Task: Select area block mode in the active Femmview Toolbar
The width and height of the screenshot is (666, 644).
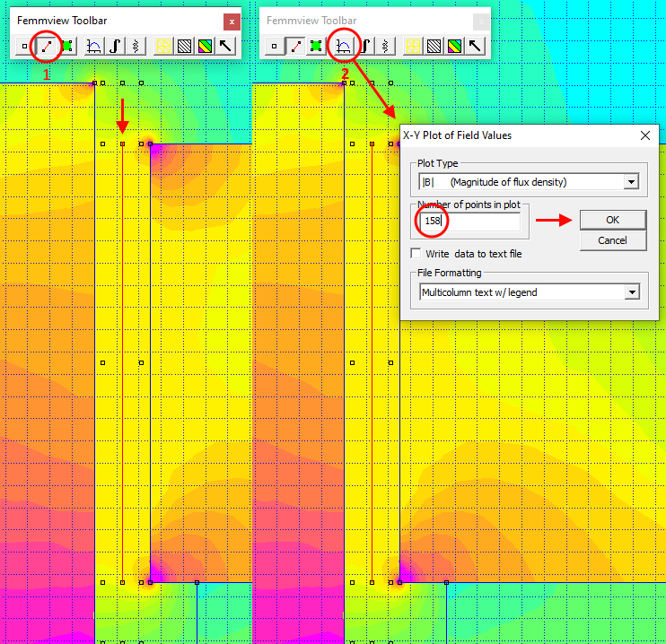Action: tap(66, 47)
